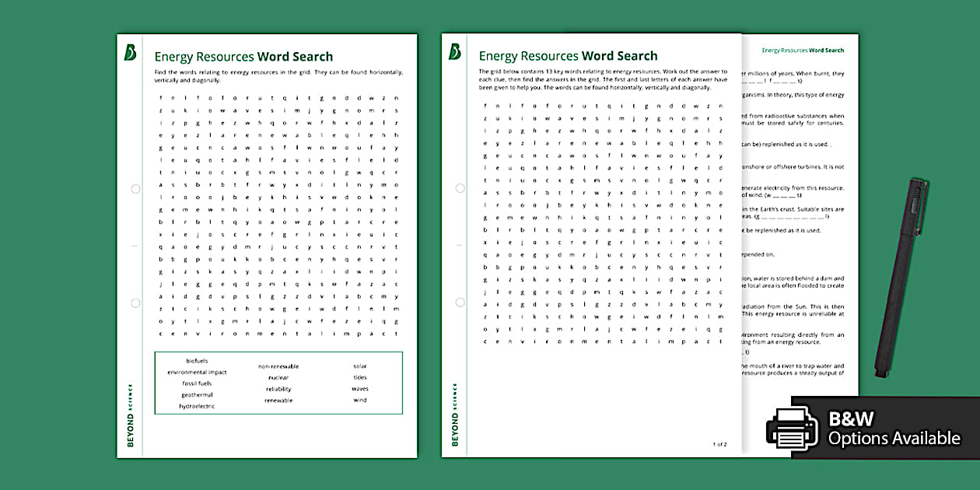The height and width of the screenshot is (490, 980).
Task: Click the 'B&W Options Available' label
Action: (894, 429)
